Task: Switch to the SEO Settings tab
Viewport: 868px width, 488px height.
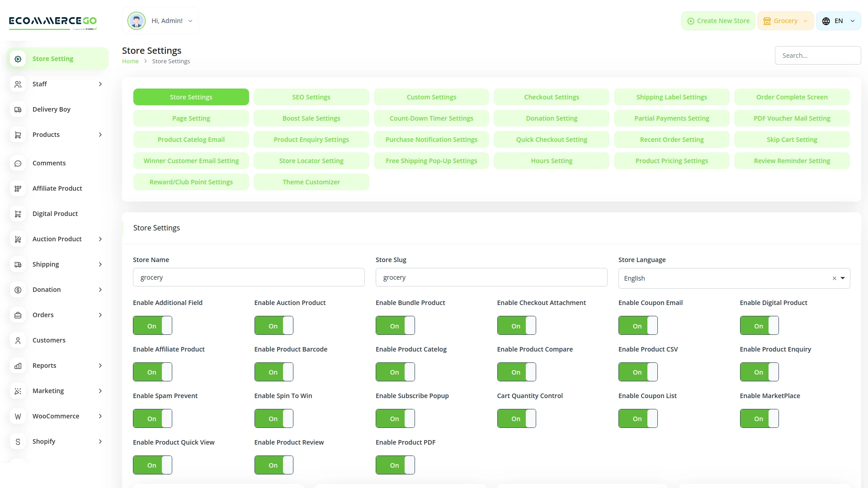Action: (311, 97)
